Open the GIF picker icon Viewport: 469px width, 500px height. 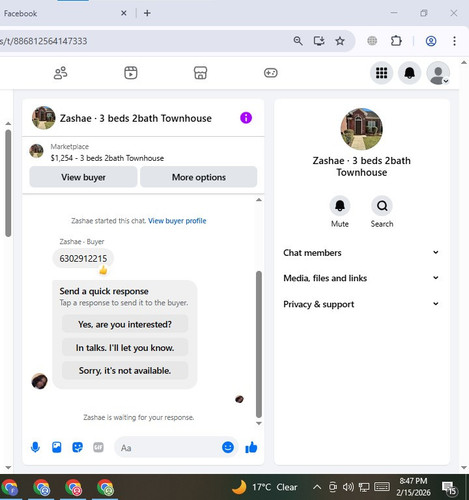[98, 447]
